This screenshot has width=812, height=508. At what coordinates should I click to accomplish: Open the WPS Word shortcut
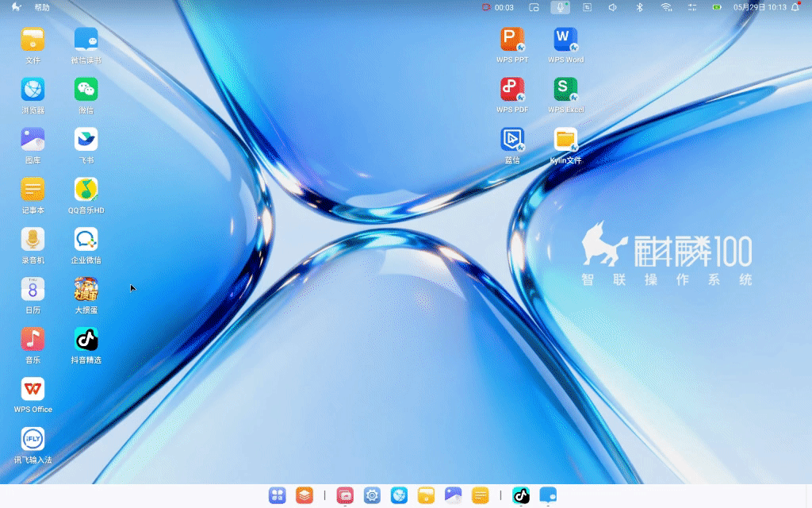565,40
